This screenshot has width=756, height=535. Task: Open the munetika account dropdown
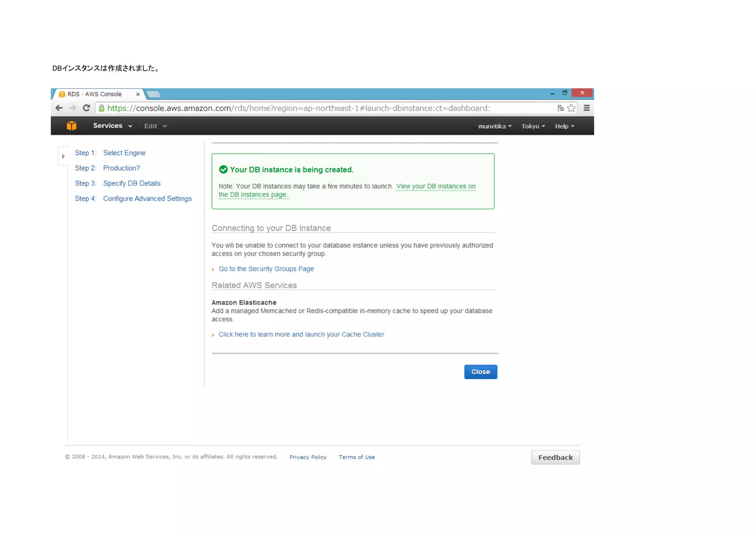tap(495, 126)
